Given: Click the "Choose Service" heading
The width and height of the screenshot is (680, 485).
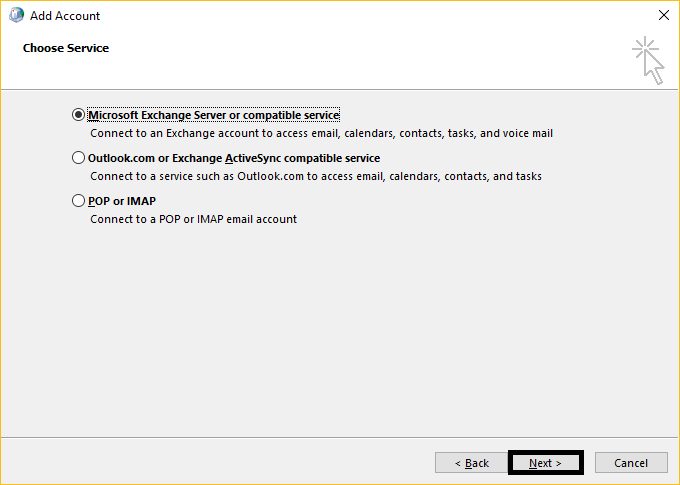Looking at the screenshot, I should (66, 48).
